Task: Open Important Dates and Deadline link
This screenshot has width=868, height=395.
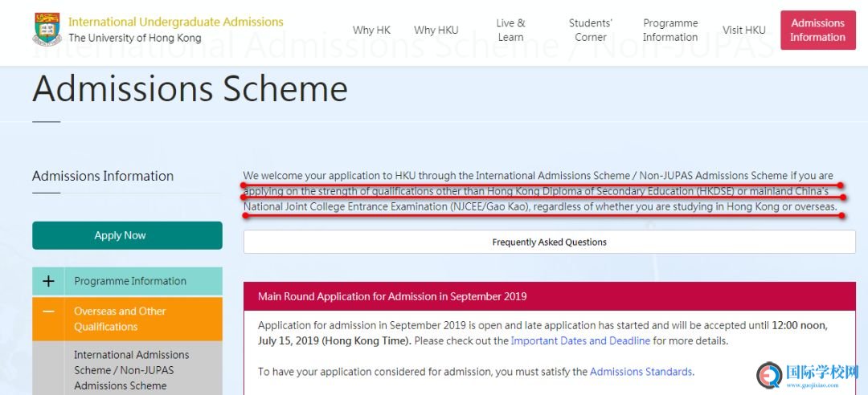Action: [x=580, y=340]
